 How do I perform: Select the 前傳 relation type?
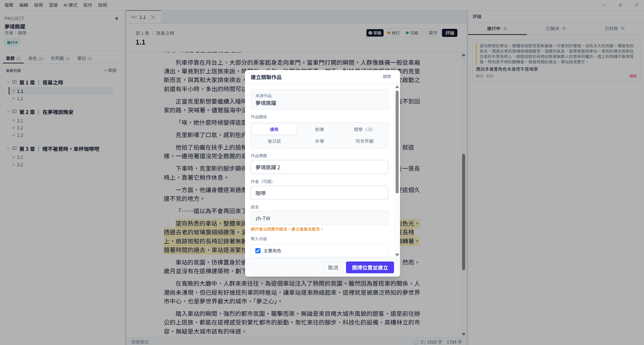pos(319,129)
